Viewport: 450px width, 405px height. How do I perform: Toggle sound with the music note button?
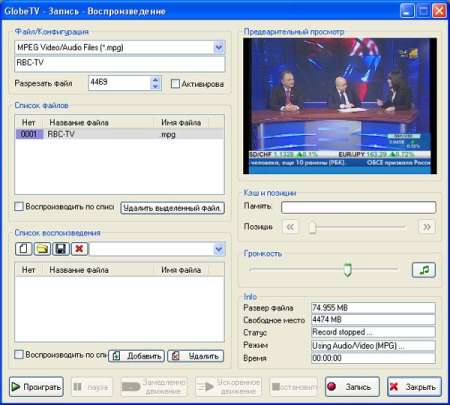tap(424, 270)
